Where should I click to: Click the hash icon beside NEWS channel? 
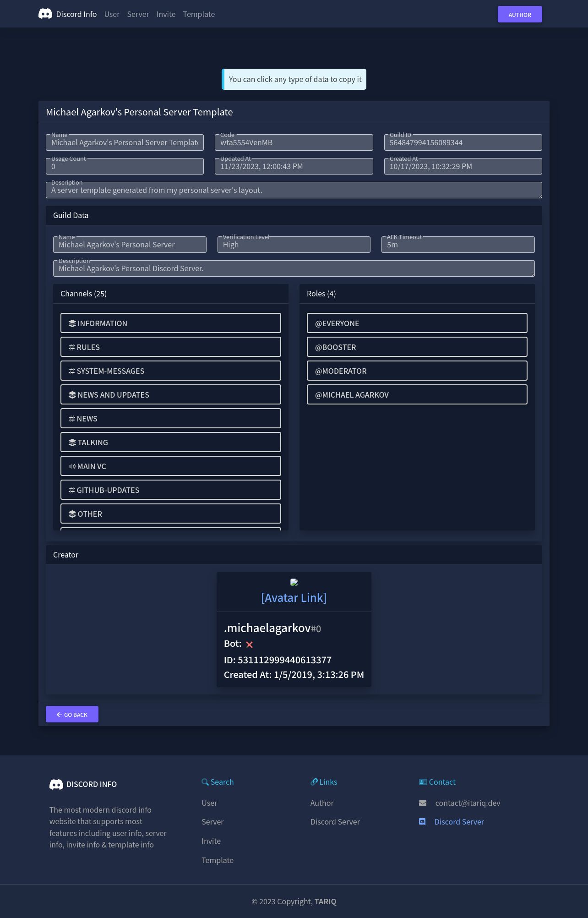point(72,419)
